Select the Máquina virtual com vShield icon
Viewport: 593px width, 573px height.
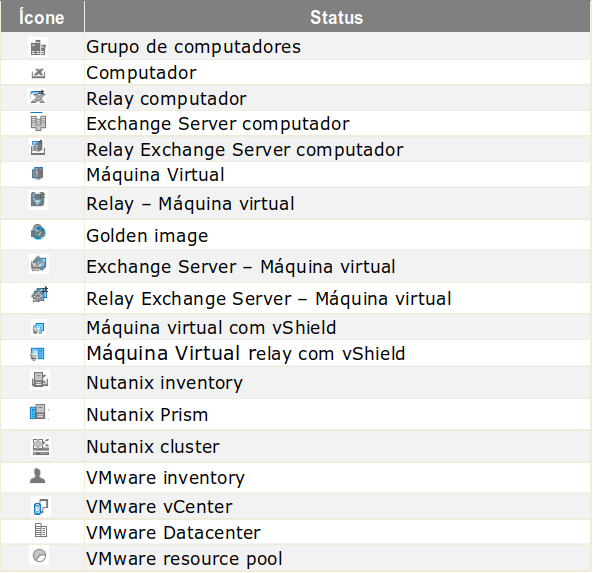[x=39, y=328]
